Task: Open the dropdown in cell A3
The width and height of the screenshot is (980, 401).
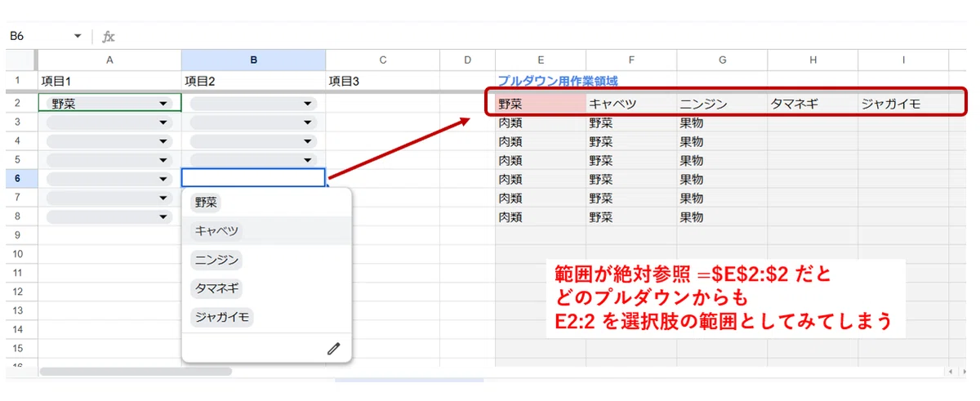Action: tap(164, 123)
